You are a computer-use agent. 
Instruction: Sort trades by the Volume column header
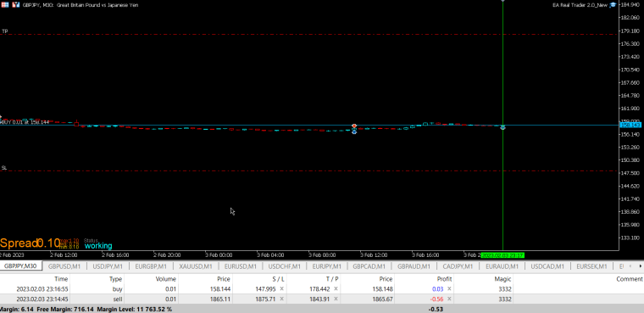point(166,279)
